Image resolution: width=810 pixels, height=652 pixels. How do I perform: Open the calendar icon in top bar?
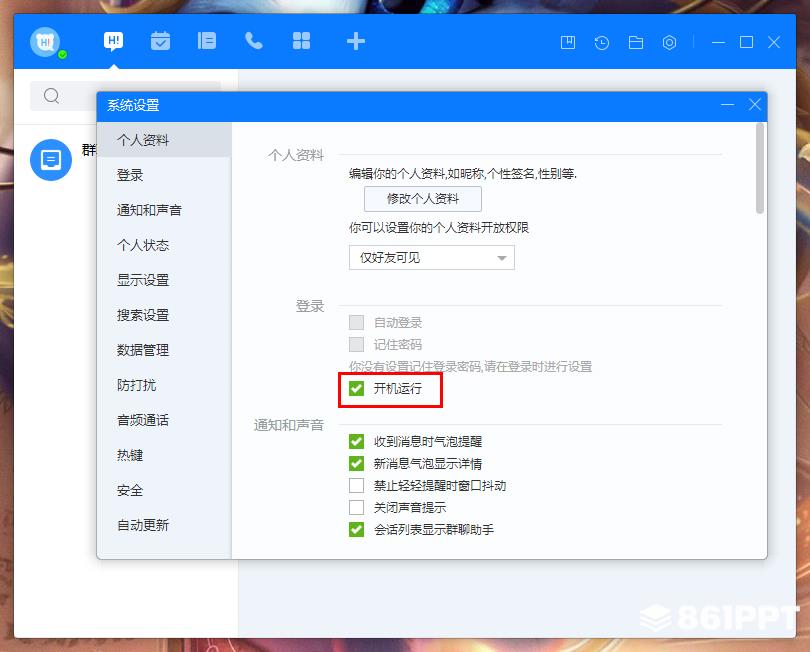pos(160,41)
